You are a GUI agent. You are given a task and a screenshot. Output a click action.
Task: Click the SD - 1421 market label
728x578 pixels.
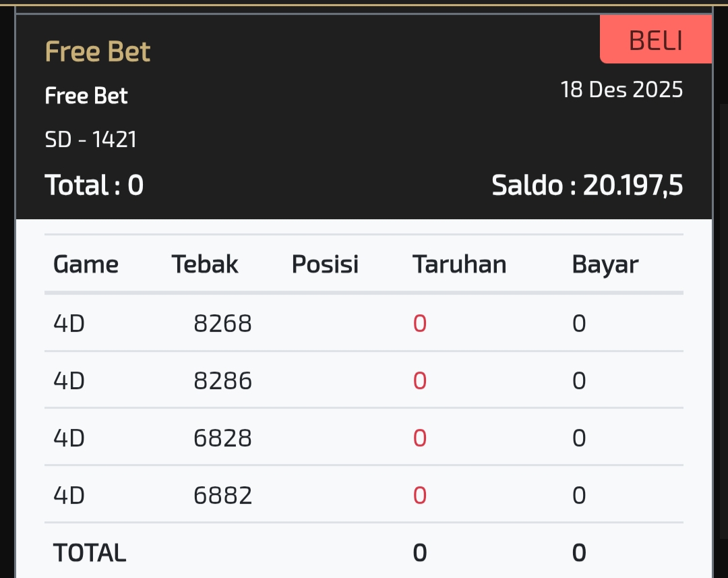click(91, 140)
